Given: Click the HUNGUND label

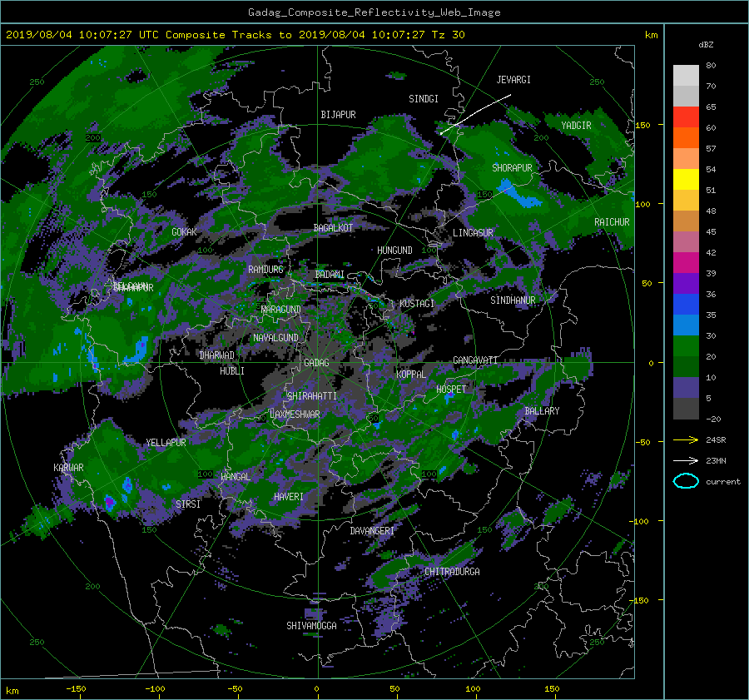Looking at the screenshot, I should (x=394, y=251).
